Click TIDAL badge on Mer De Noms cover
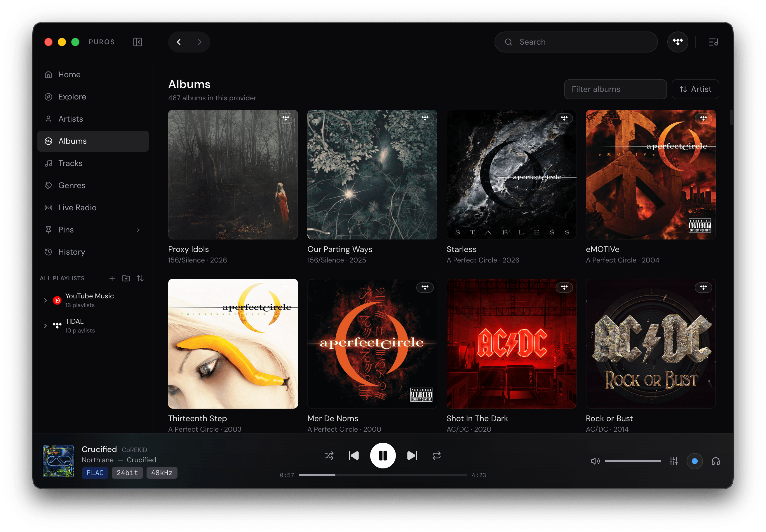 (x=425, y=287)
